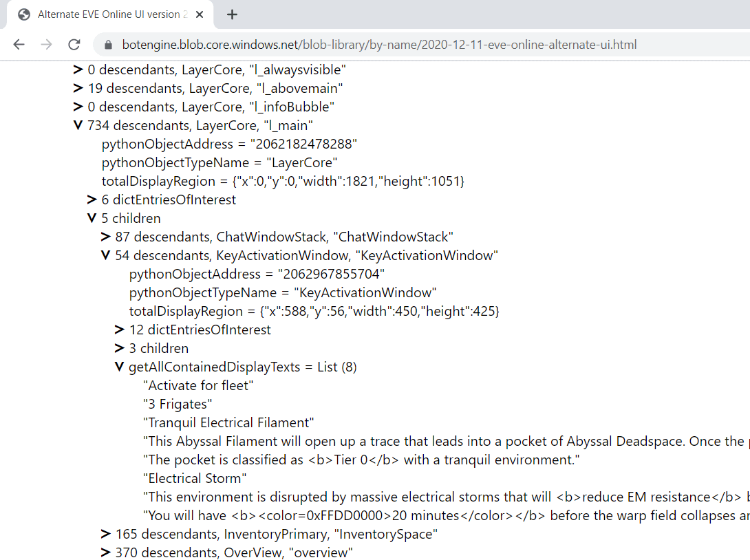Expand the l_infoBubble LayerCore node
The height and width of the screenshot is (560, 750).
point(78,107)
